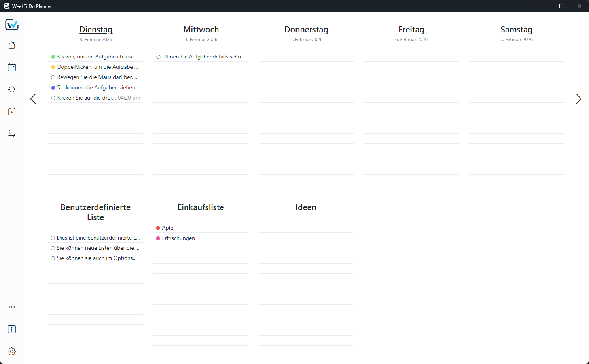
Task: Navigate to next days with right chevron
Action: pos(578,99)
